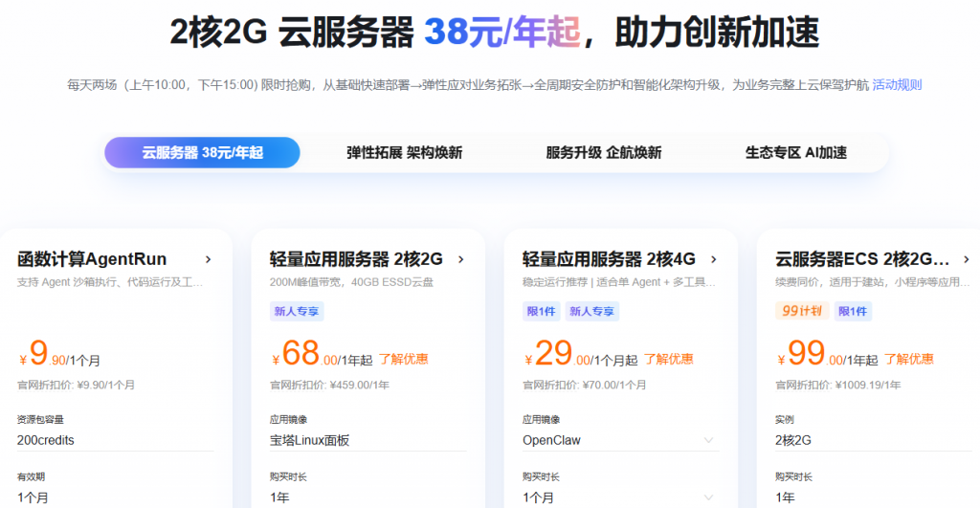
Task: Click the 99计划 tag on ECS card
Action: tap(802, 311)
